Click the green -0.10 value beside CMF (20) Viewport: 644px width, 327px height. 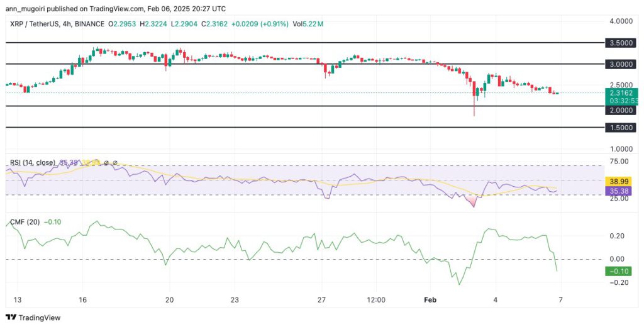click(52, 222)
